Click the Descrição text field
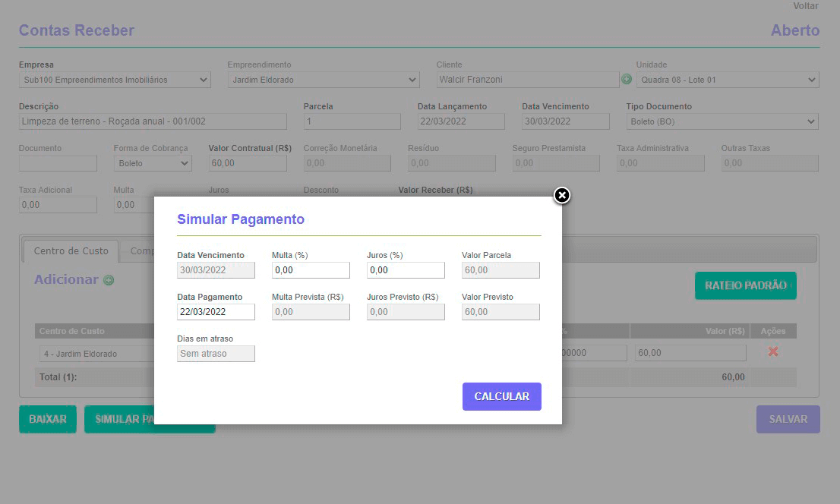The height and width of the screenshot is (504, 840). coord(153,121)
